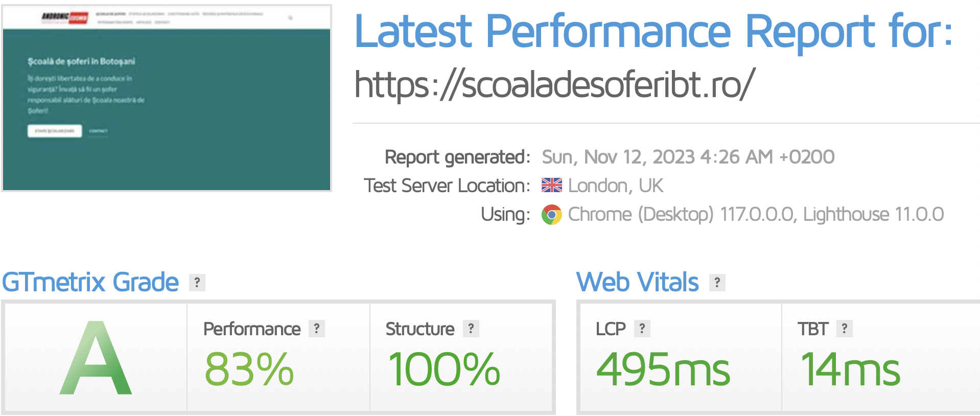This screenshot has height=416, width=980.
Task: Click the UK flag icon
Action: (x=551, y=185)
